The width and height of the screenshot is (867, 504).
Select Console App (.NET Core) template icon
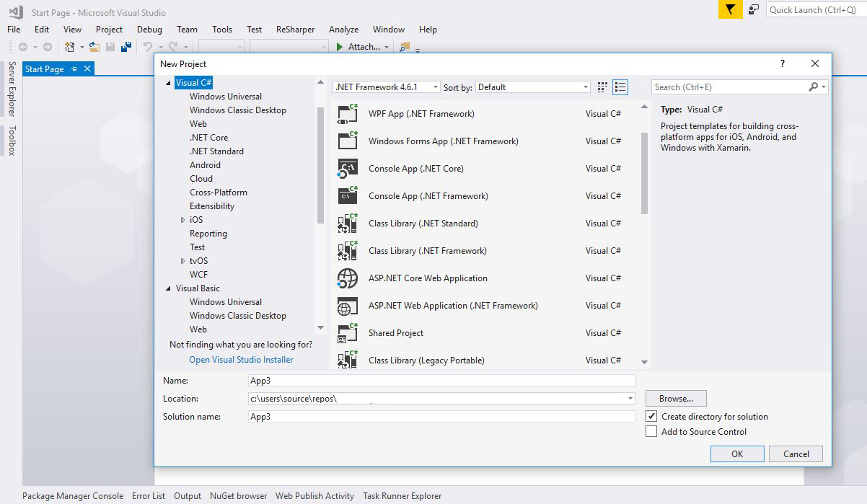348,169
